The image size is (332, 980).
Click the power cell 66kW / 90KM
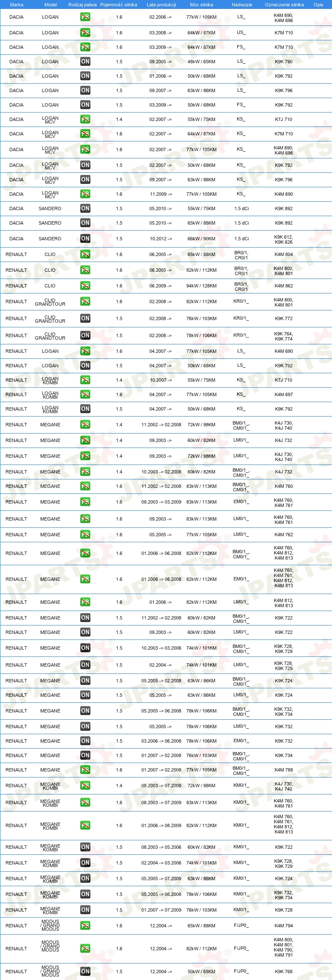click(201, 239)
